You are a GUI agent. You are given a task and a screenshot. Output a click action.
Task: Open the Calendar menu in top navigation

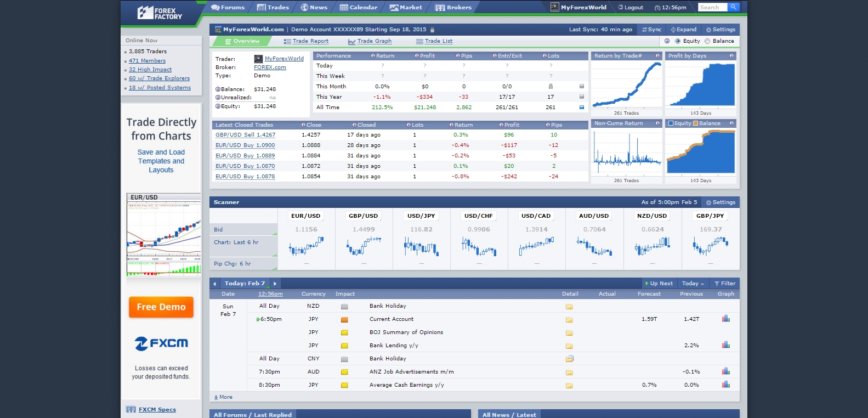359,8
